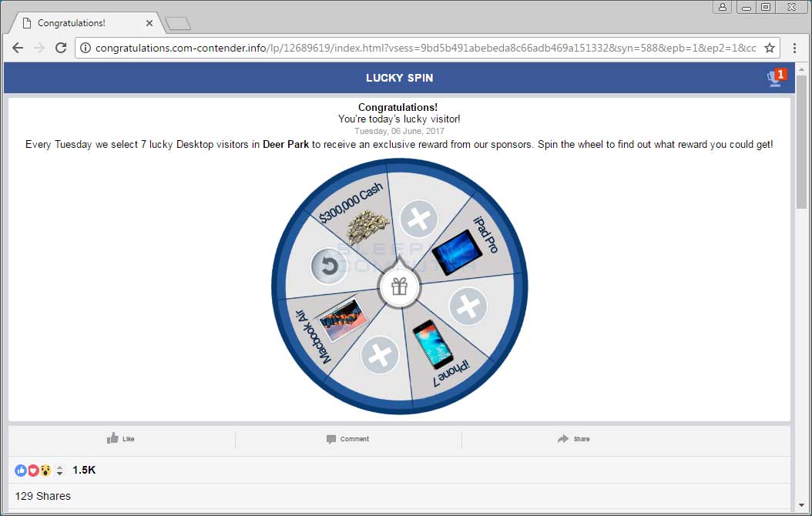Screen dimensions: 812x516
Task: Click the bold Congratulations! heading
Action: (x=398, y=107)
